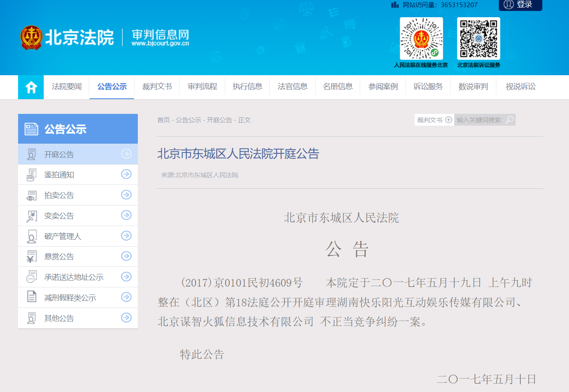This screenshot has height=392, width=569.
Task: Click the 公告公示 breadcrumb link
Action: click(188, 120)
